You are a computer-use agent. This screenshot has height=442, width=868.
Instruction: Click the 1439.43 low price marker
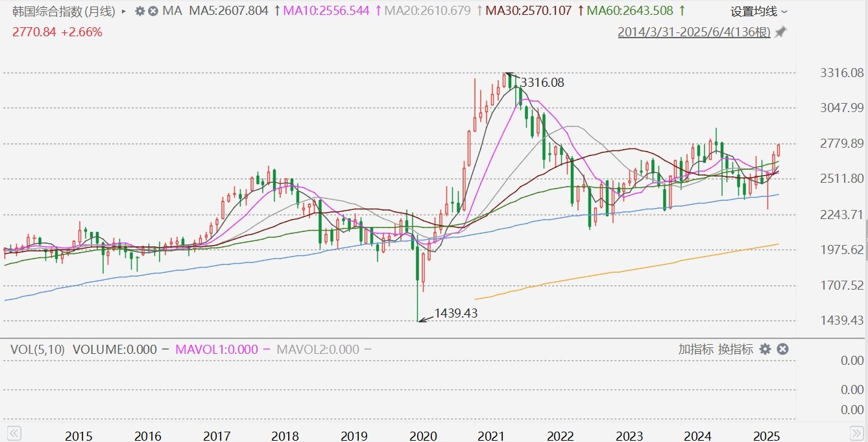(456, 313)
